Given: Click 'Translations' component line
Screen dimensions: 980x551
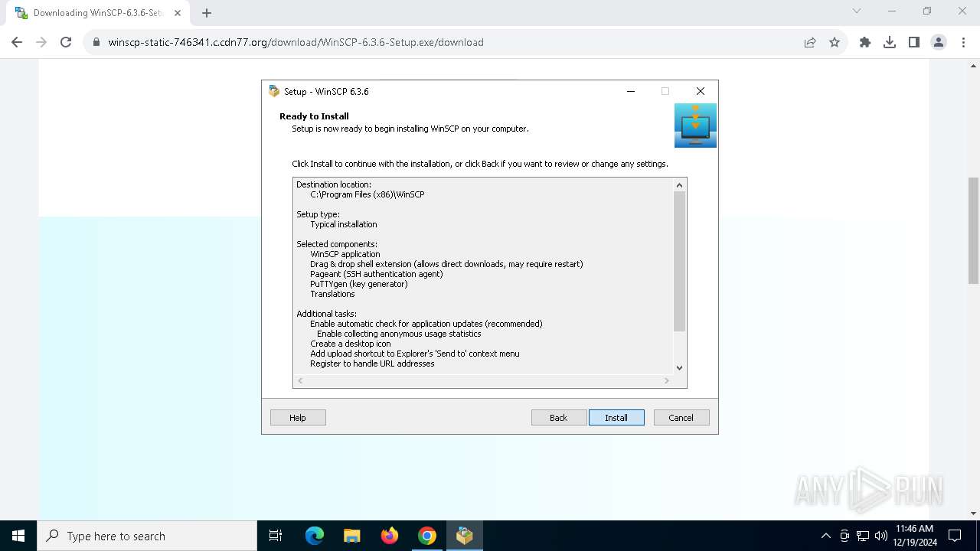Looking at the screenshot, I should 332,294.
